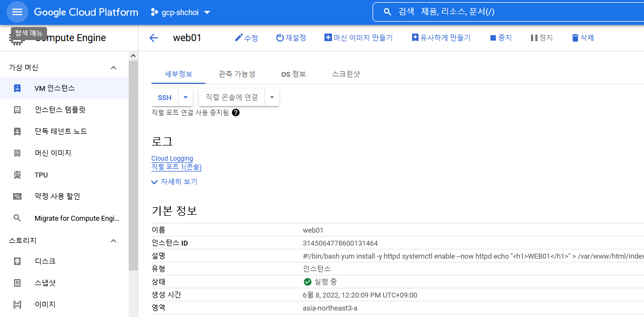644x317 pixels.
Task: Collapse the 가상 머신 sidebar section
Action: pyautogui.click(x=114, y=68)
